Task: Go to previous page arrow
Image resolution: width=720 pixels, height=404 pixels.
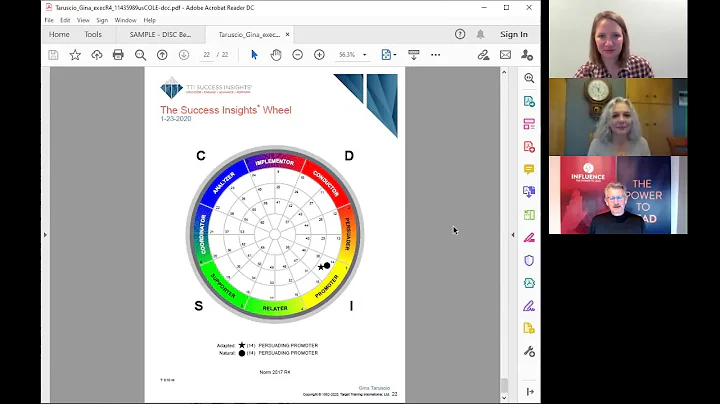Action: point(162,55)
